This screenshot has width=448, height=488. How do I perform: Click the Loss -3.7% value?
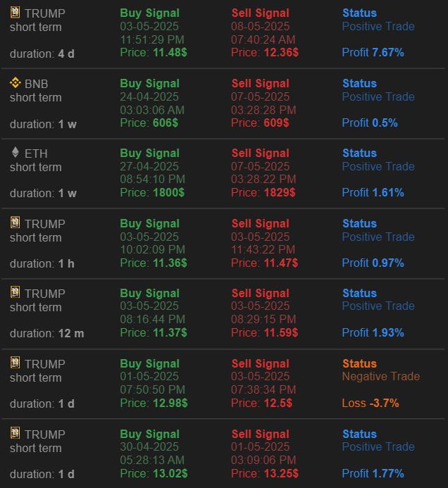click(x=371, y=403)
